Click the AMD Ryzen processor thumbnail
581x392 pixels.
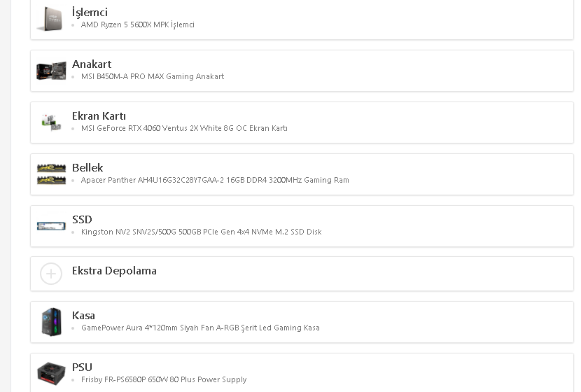tap(50, 18)
